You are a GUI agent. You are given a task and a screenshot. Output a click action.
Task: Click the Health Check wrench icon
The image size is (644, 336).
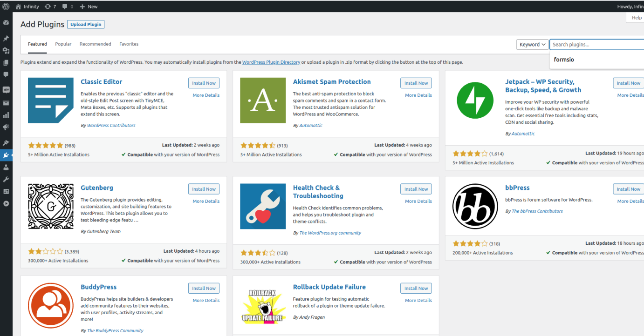[263, 207]
